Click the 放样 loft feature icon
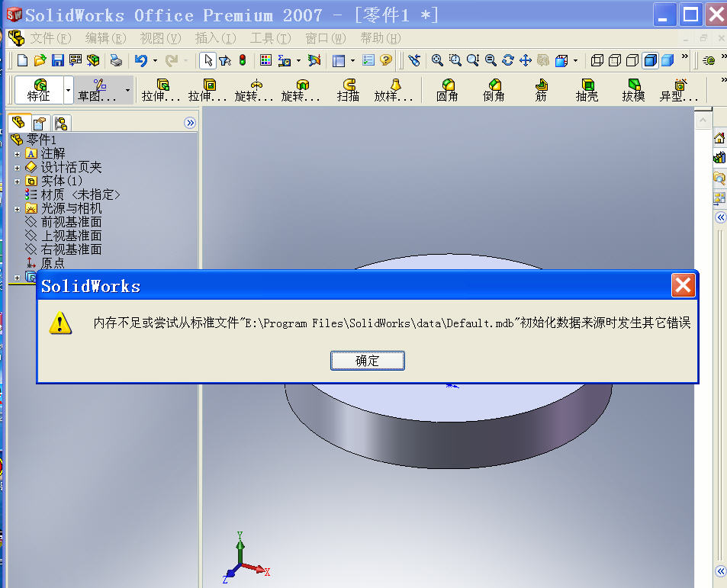 click(x=394, y=90)
